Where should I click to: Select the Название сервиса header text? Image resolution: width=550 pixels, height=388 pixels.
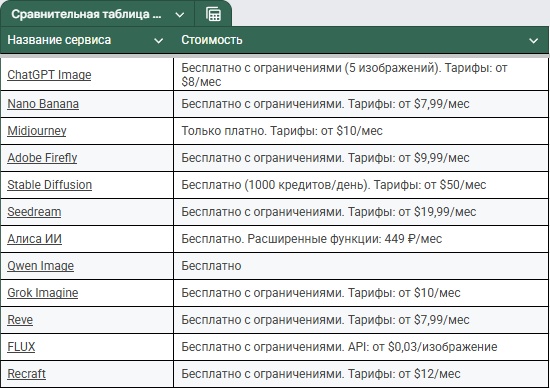pyautogui.click(x=59, y=40)
